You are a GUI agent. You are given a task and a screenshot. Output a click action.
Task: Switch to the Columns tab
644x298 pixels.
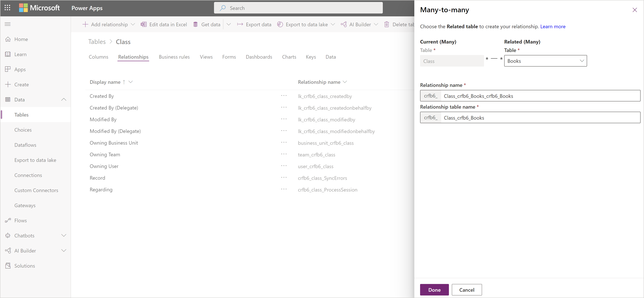click(x=99, y=57)
